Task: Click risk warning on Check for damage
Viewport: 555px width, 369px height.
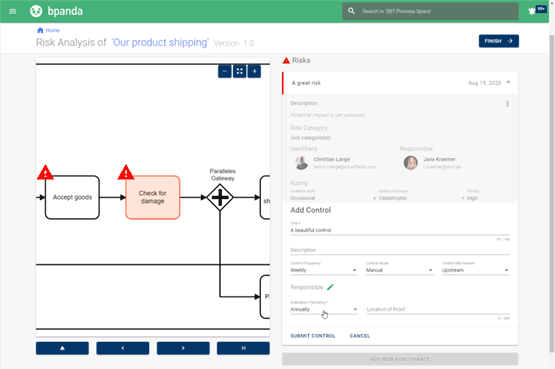Action: point(126,173)
